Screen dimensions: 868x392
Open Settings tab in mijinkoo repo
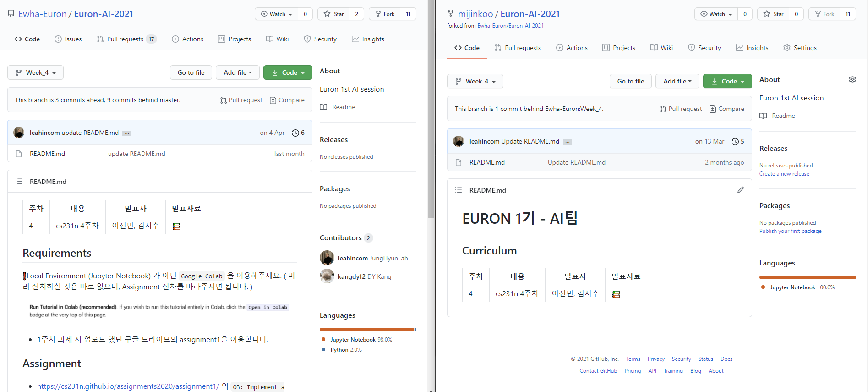[800, 48]
